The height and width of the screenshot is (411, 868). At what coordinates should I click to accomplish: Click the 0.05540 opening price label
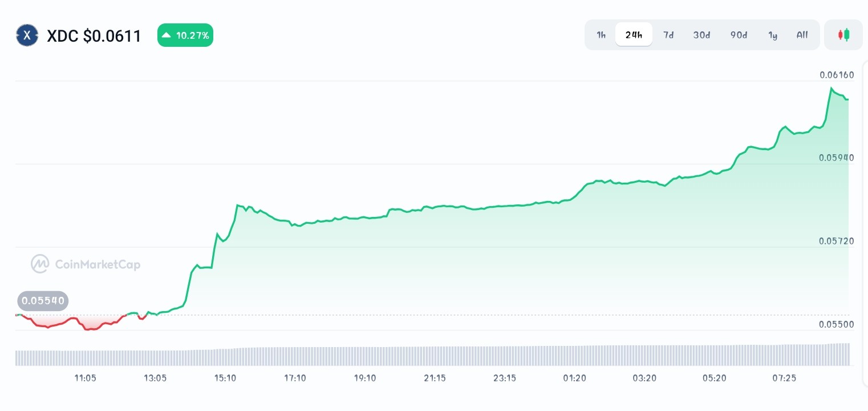click(x=43, y=300)
